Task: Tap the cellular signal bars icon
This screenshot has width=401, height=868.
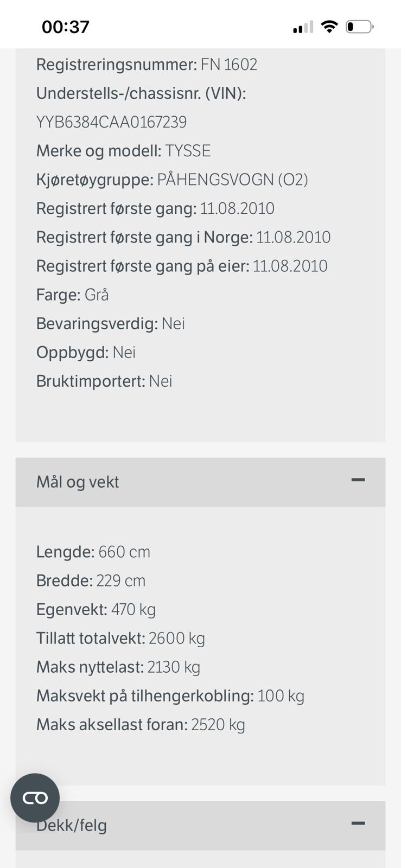Action: pyautogui.click(x=303, y=27)
